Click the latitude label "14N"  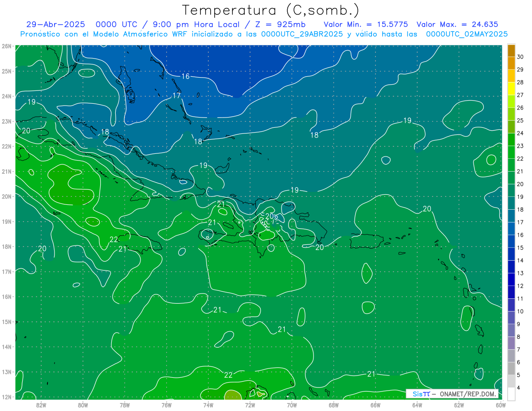(6, 347)
